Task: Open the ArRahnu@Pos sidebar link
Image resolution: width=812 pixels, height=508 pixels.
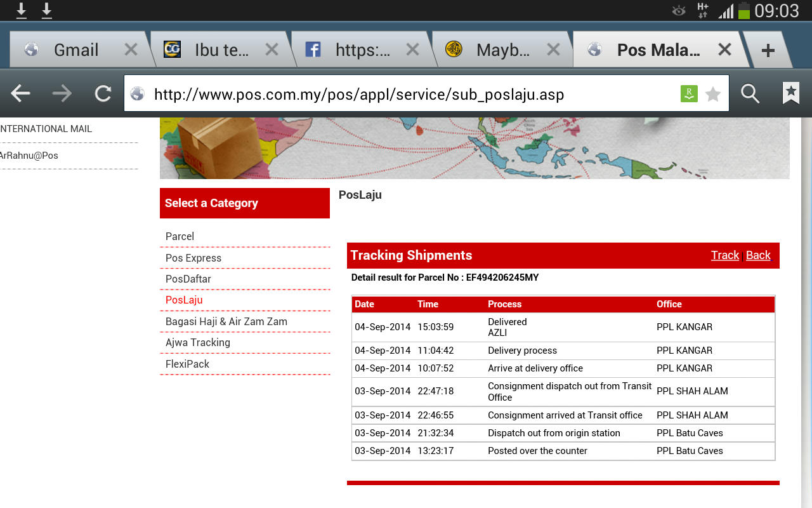Action: [x=29, y=156]
